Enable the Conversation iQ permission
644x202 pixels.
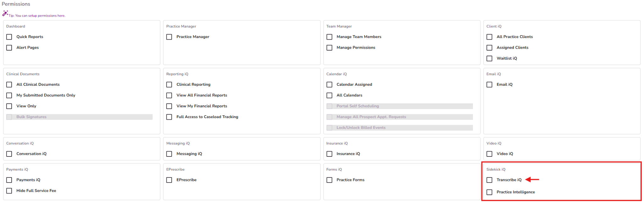(9, 154)
